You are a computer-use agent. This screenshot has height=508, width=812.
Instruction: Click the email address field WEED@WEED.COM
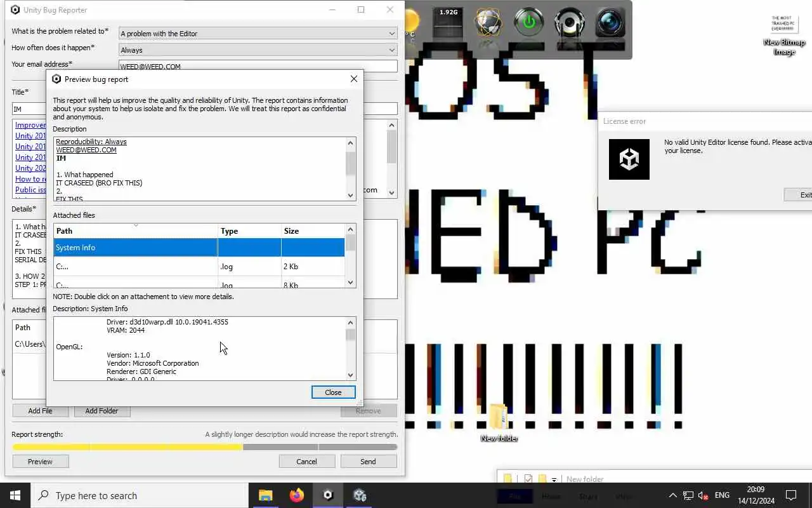pyautogui.click(x=258, y=66)
